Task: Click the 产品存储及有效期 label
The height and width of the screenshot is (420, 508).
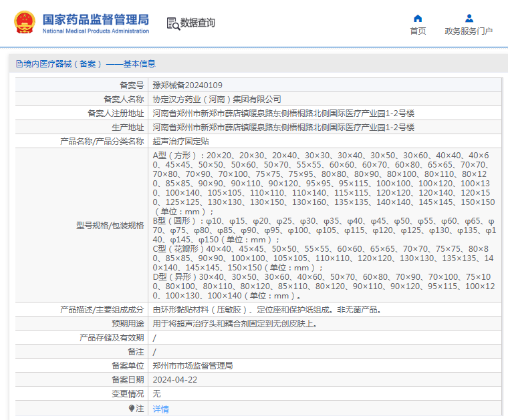Action: point(112,338)
